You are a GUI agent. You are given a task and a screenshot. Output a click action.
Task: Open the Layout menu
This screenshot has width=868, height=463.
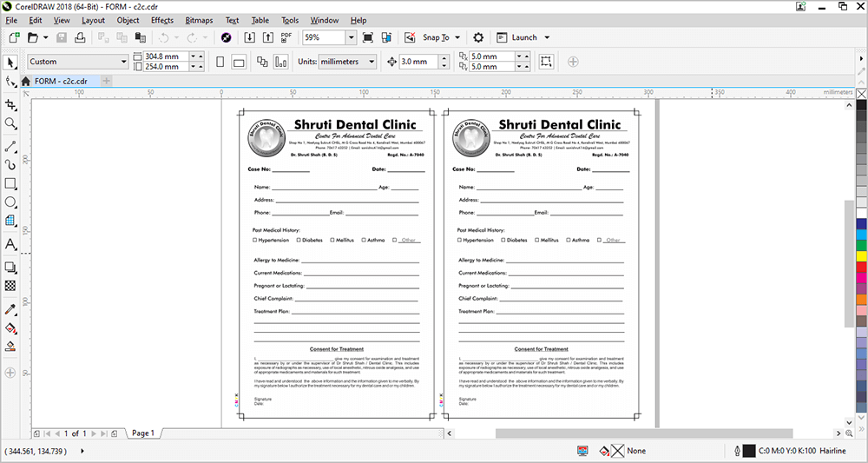(x=93, y=21)
